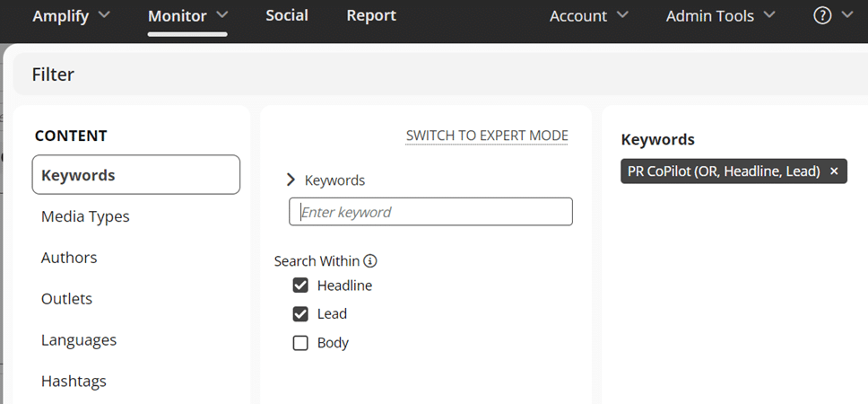
Task: Enable the Body checkbox
Action: pos(300,343)
